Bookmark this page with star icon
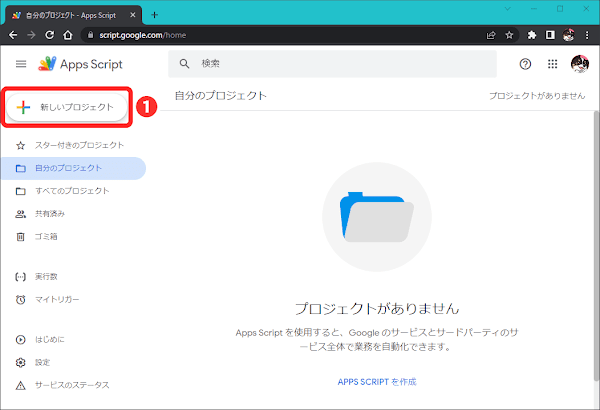The width and height of the screenshot is (600, 410). click(x=509, y=35)
